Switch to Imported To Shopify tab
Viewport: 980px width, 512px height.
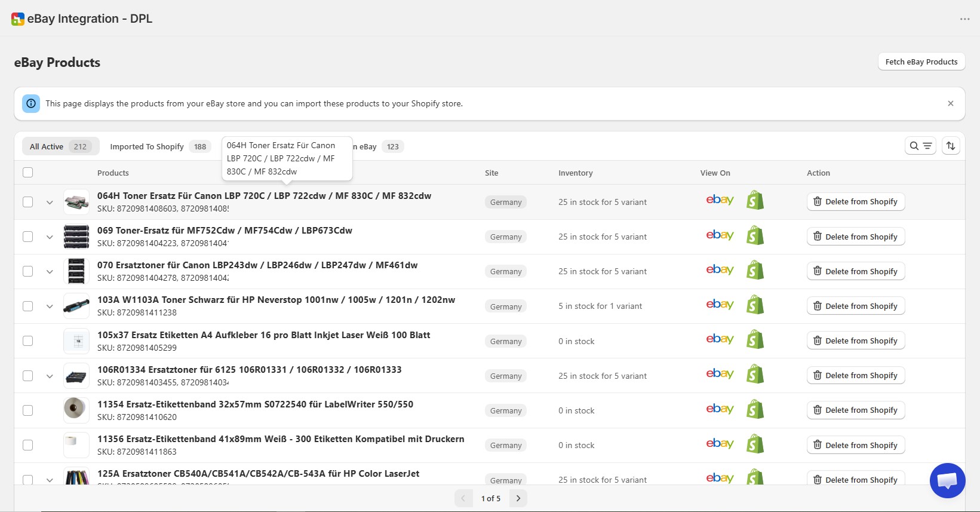click(x=159, y=146)
